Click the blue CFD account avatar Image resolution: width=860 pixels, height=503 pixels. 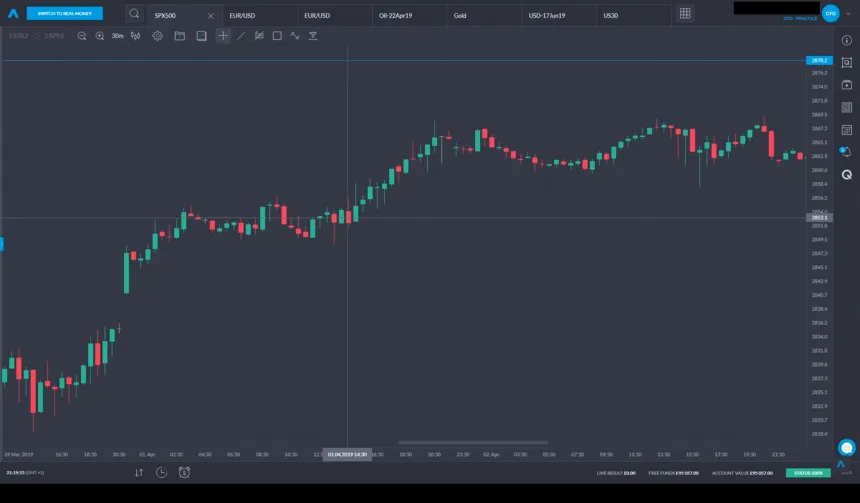click(x=830, y=13)
